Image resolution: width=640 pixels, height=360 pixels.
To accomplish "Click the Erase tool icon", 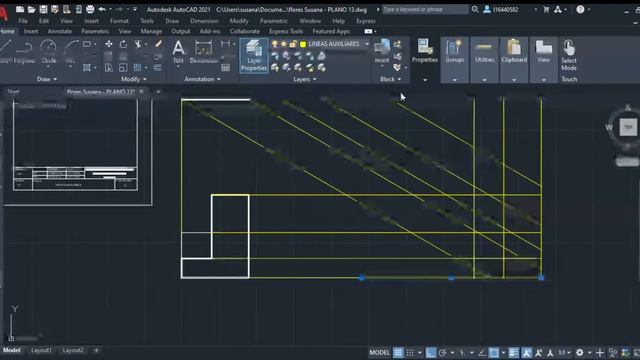I will pyautogui.click(x=158, y=44).
